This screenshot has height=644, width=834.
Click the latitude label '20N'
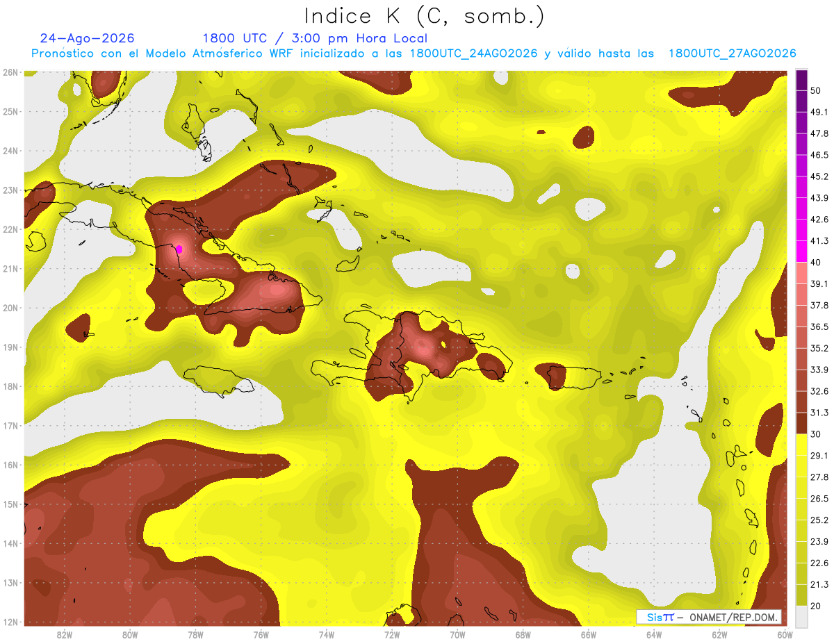coord(10,308)
